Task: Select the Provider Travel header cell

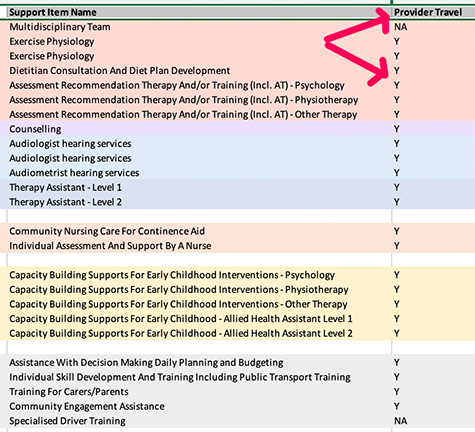Action: pos(433,12)
